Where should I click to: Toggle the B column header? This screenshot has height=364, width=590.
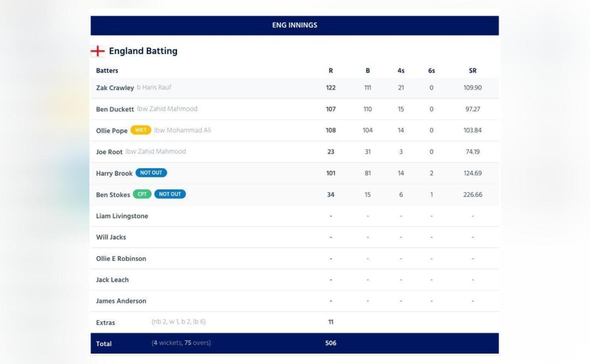point(367,70)
